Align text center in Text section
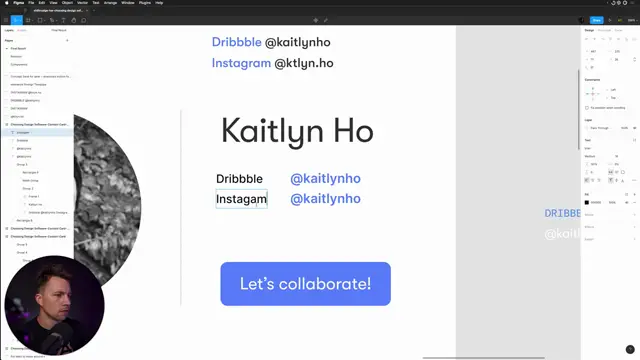Viewport: 640px width, 360px height. pyautogui.click(x=593, y=180)
